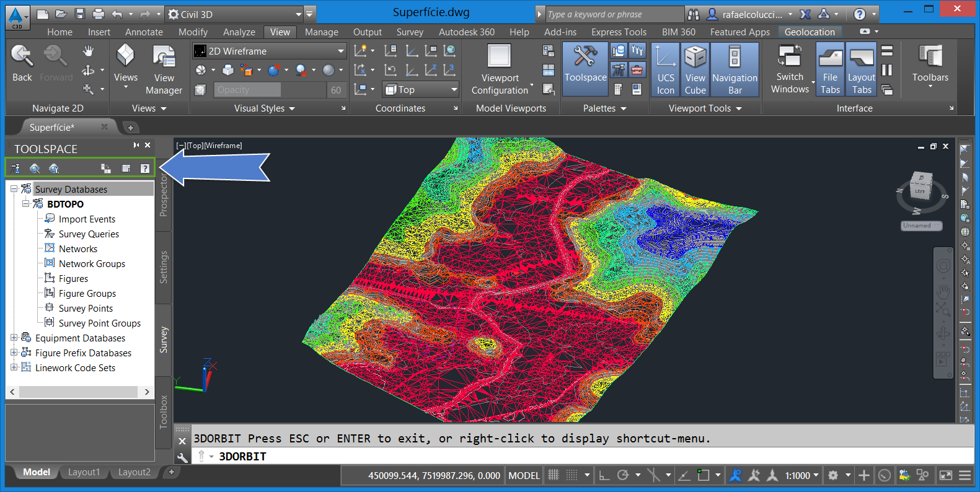The width and height of the screenshot is (980, 492).
Task: Click the keyword search input field
Action: 614,14
